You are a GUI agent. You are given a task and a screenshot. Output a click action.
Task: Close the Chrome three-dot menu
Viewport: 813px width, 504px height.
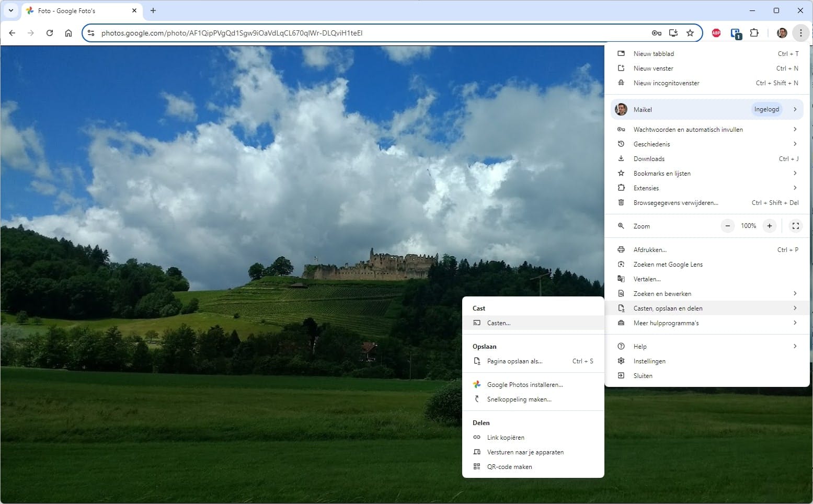click(x=800, y=33)
